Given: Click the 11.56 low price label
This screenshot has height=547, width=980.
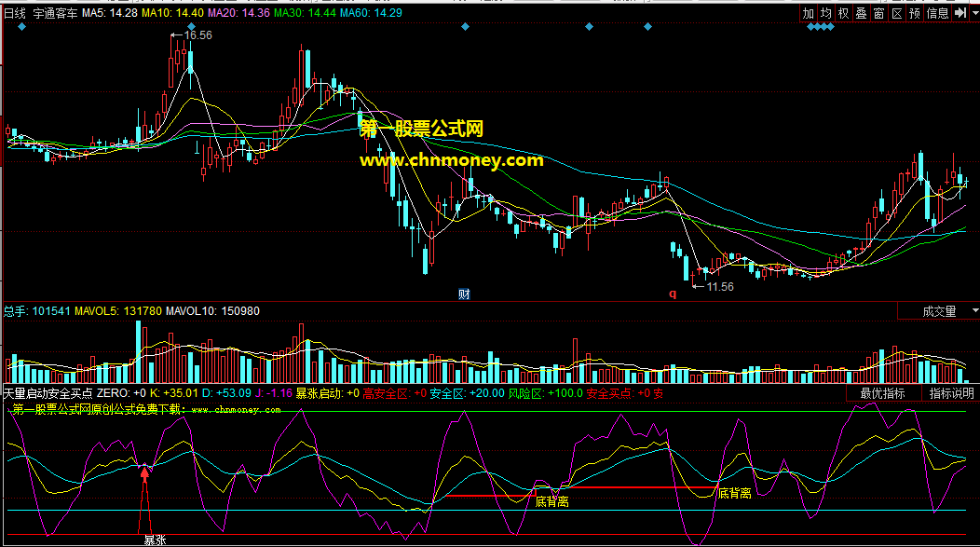Looking at the screenshot, I should pos(720,287).
